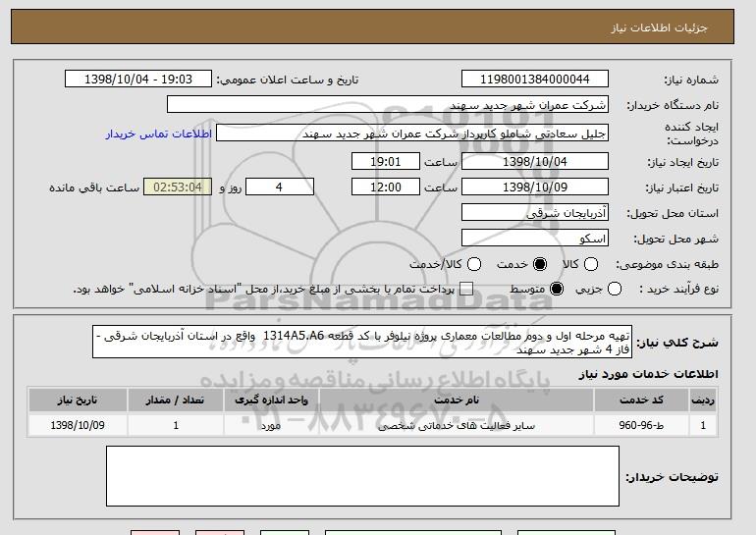Select the کالا radio button

click(591, 264)
